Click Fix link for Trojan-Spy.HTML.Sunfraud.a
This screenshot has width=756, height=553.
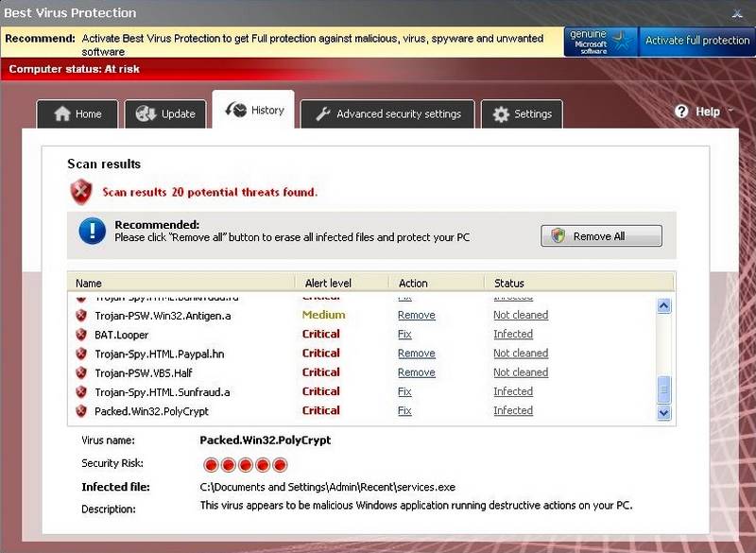click(404, 391)
